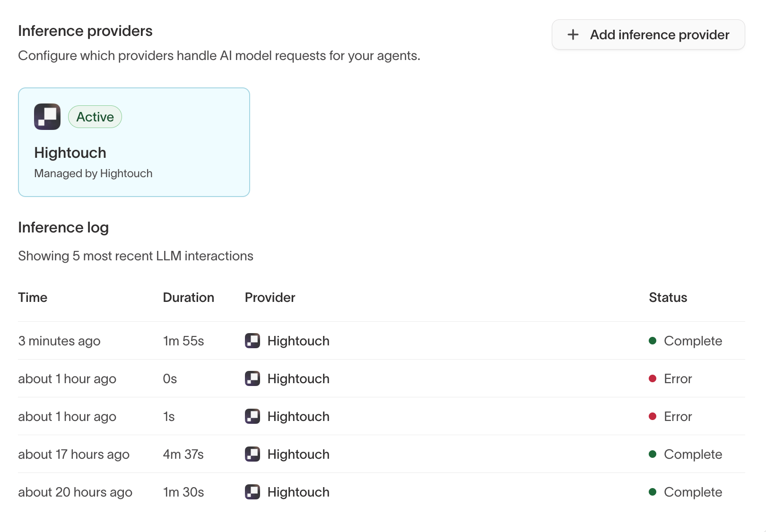This screenshot has height=532, width=766.
Task: Click the 'Managed by Hightouch' subtitle
Action: pos(93,173)
